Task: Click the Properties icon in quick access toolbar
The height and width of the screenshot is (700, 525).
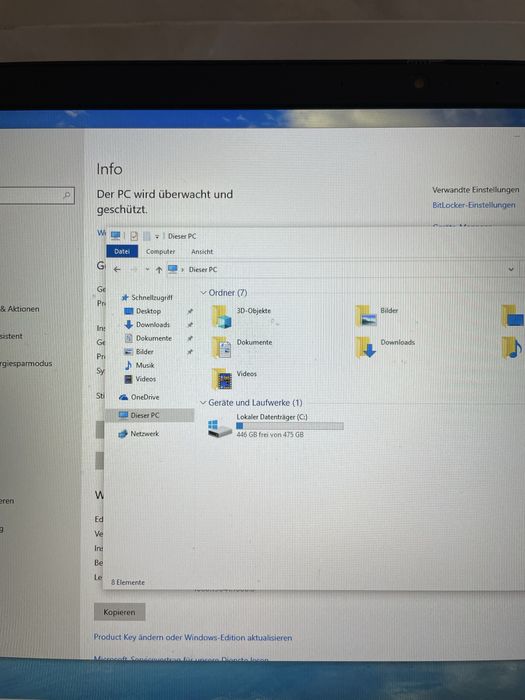Action: pos(134,236)
